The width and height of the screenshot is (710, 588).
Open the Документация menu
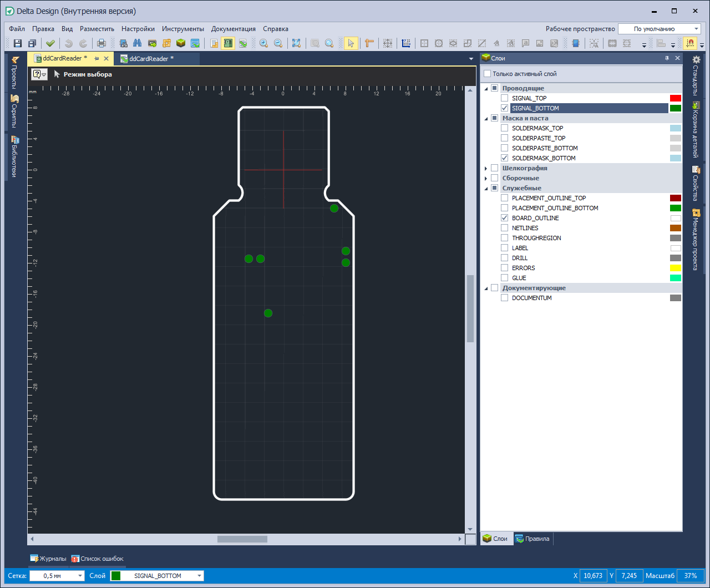coord(234,29)
